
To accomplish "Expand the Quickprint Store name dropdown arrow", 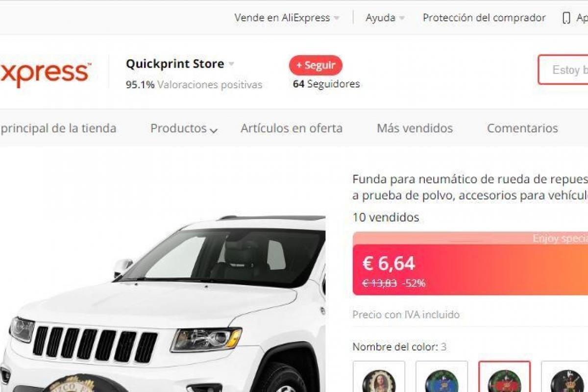I will 231,64.
